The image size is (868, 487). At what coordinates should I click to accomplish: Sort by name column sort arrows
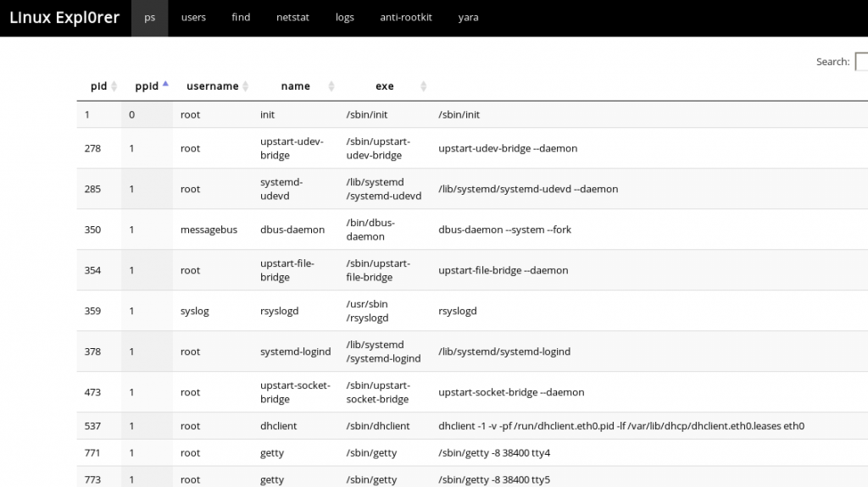tap(331, 86)
